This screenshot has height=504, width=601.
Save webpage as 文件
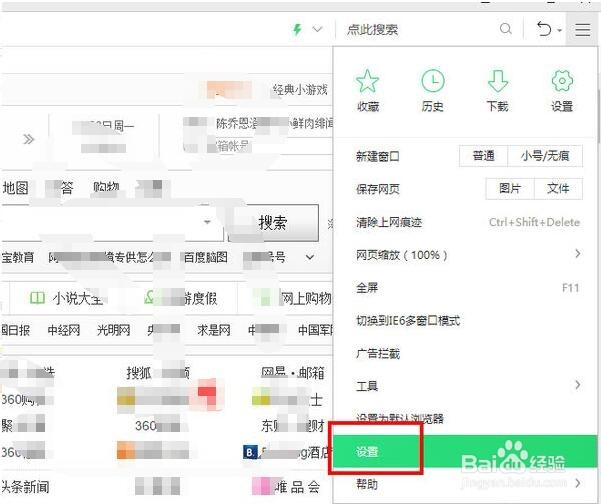point(558,188)
